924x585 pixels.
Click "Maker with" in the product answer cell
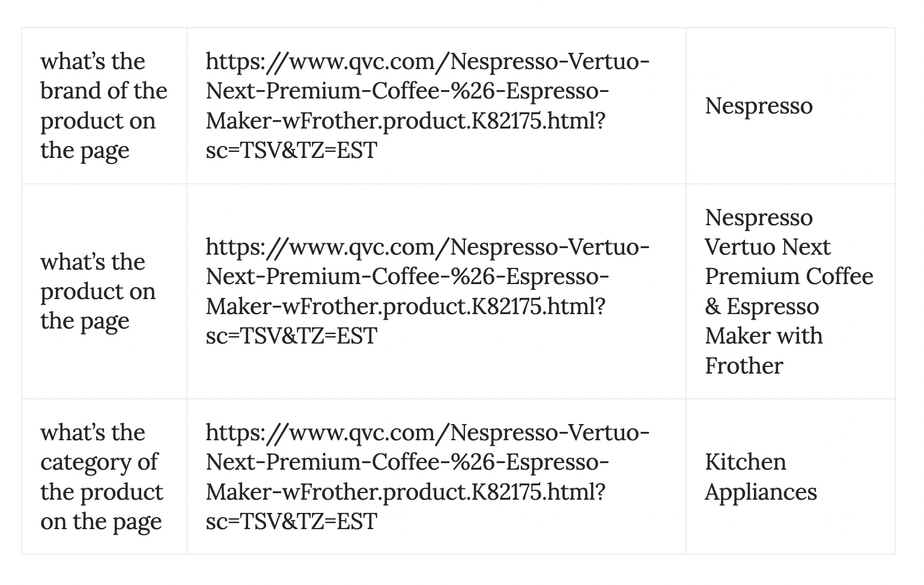pos(764,336)
